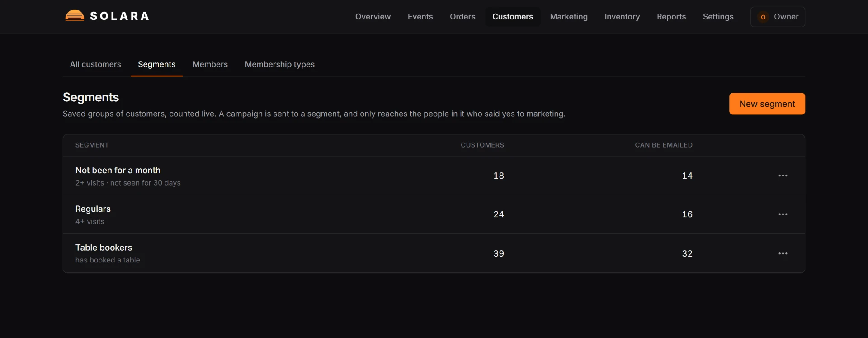This screenshot has width=868, height=338.
Task: Open the Owner account menu
Action: click(778, 17)
